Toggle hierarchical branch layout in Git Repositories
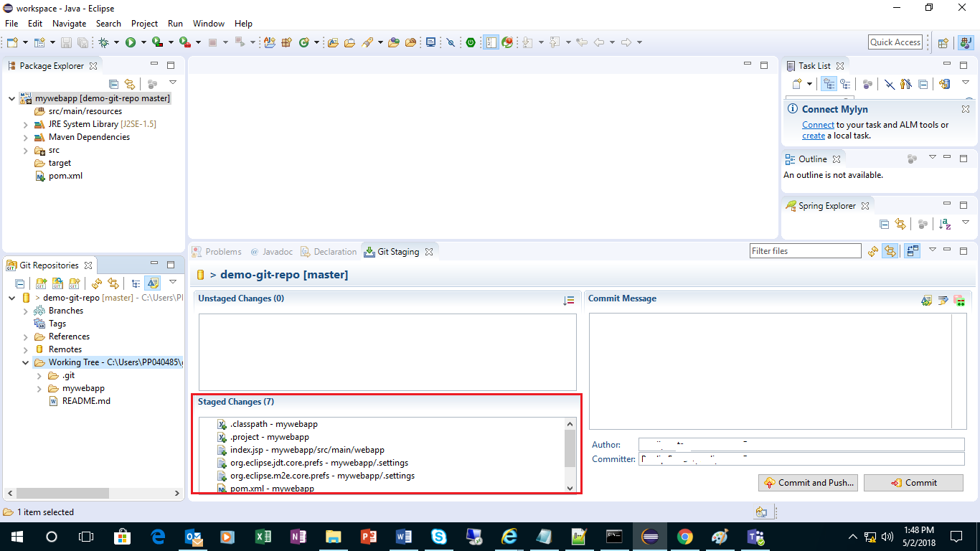The height and width of the screenshot is (551, 980). point(135,283)
